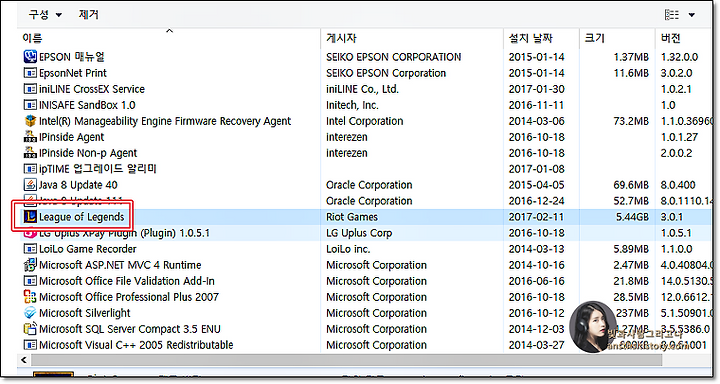Click the LoiLo Game Recorder icon
The width and height of the screenshot is (720, 384).
pyautogui.click(x=30, y=249)
